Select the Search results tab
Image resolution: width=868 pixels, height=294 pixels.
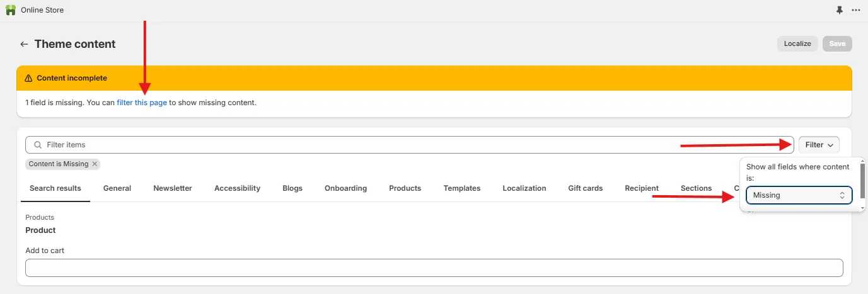click(x=55, y=188)
